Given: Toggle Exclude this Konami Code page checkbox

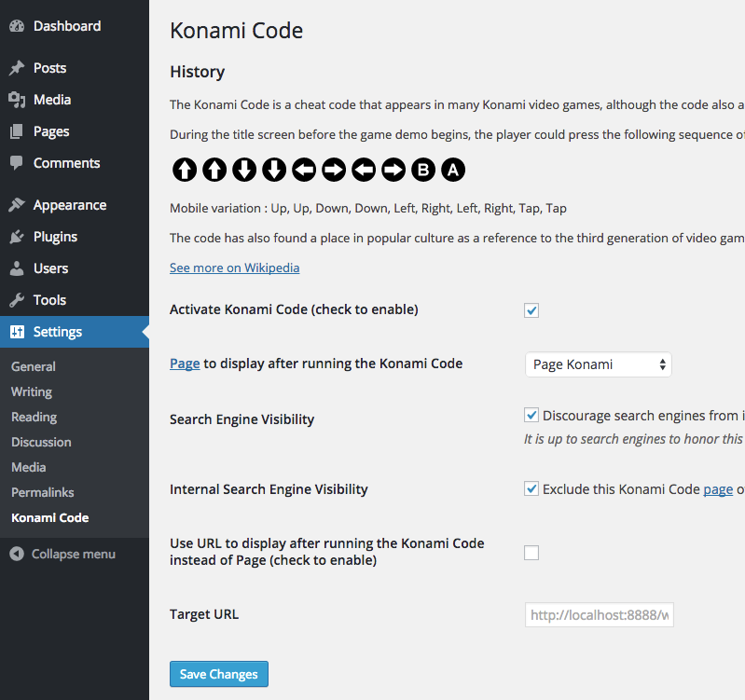Looking at the screenshot, I should [x=531, y=488].
